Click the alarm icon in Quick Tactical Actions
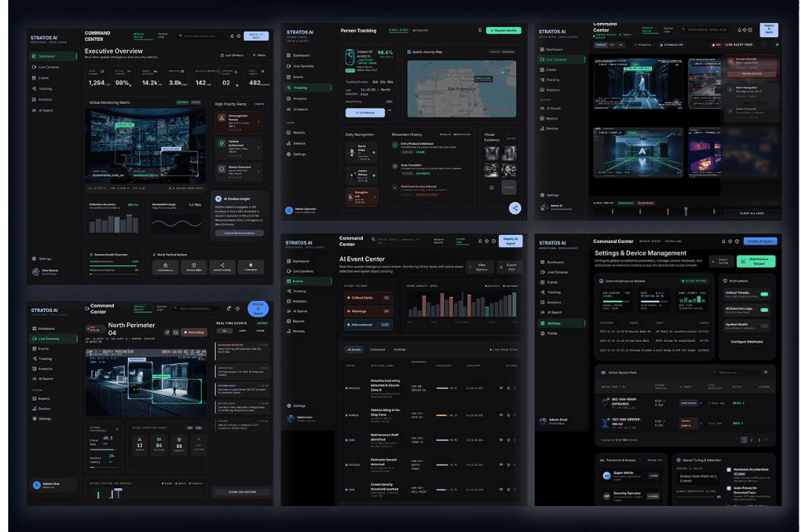The height and width of the screenshot is (532, 809). (x=194, y=267)
